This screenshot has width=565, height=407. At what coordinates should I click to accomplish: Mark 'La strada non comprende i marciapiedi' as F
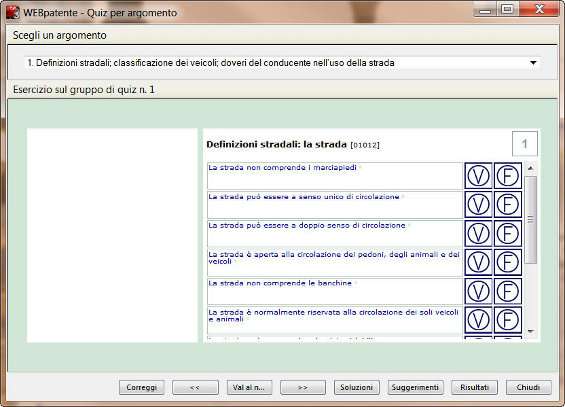(507, 176)
